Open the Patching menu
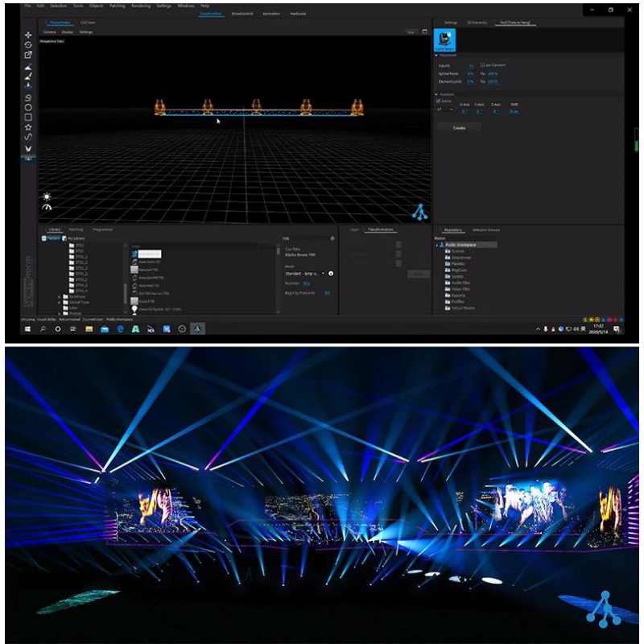This screenshot has width=644, height=644. tap(117, 6)
